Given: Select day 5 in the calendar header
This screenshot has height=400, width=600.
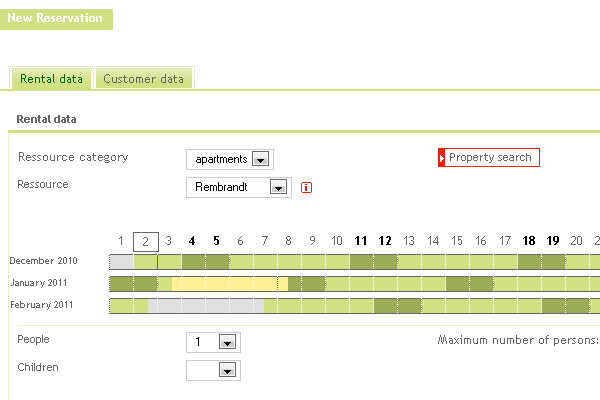Looking at the screenshot, I should click(216, 241).
